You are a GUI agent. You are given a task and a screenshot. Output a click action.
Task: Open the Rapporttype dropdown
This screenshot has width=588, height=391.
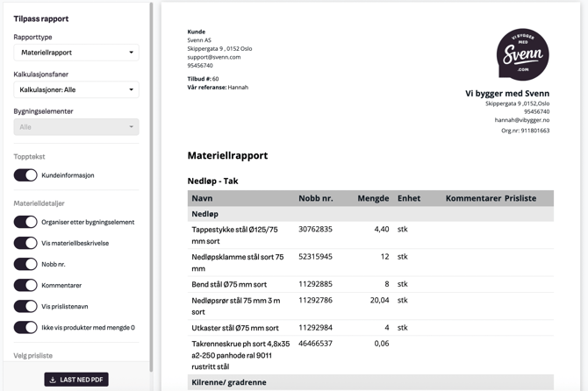(x=76, y=53)
